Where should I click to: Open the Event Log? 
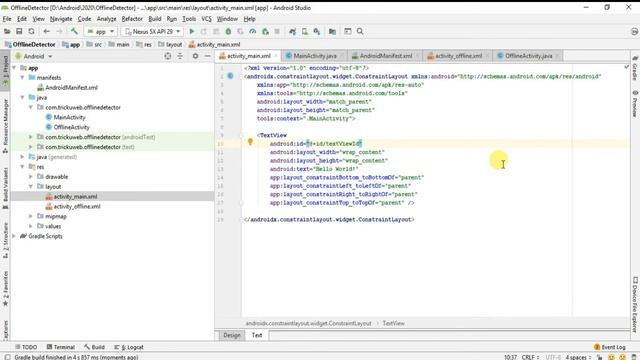click(x=610, y=347)
